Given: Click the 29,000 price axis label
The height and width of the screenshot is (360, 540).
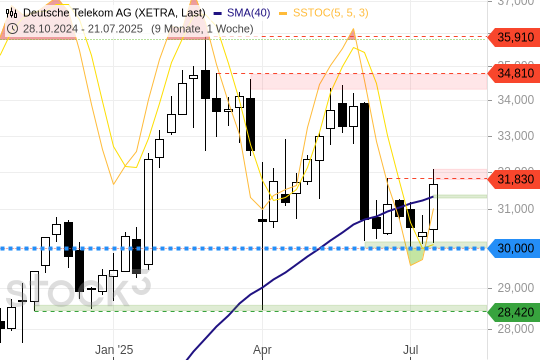Looking at the screenshot, I should coord(516,288).
